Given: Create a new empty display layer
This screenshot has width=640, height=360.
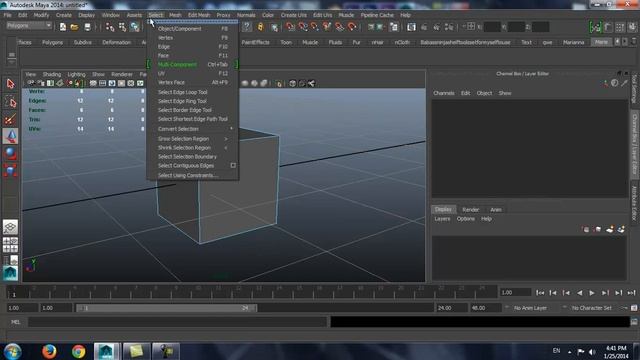Looking at the screenshot, I should 609,229.
